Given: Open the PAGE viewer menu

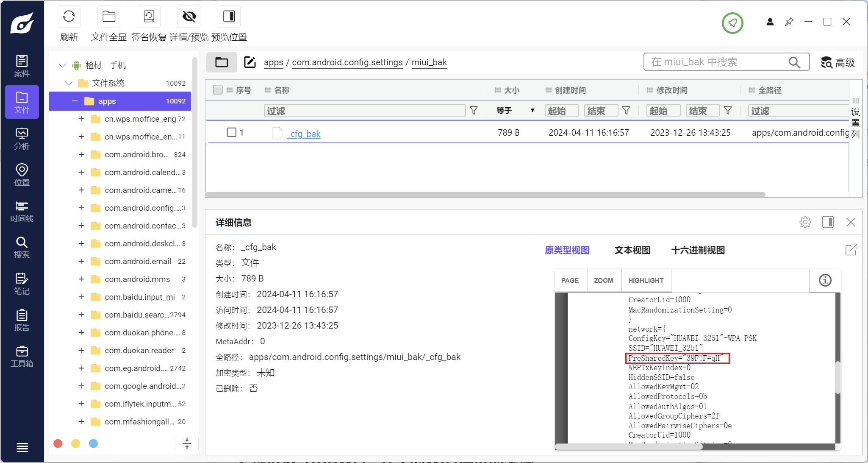Looking at the screenshot, I should 570,280.
